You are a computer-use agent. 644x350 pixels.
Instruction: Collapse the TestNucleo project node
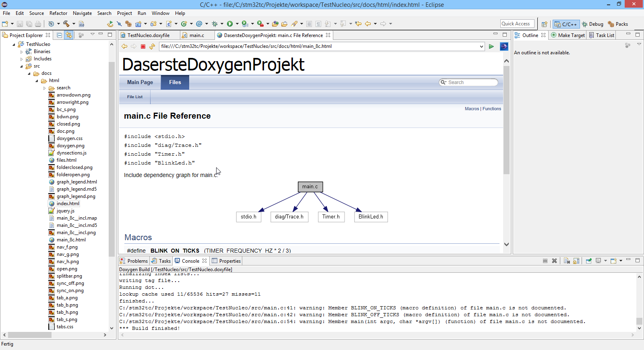coord(14,44)
